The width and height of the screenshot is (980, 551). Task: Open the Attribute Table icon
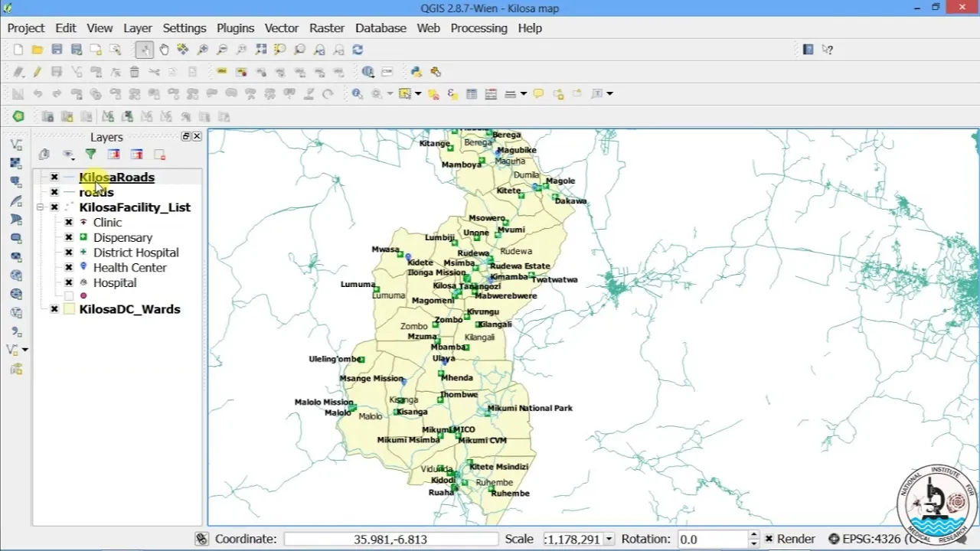472,93
